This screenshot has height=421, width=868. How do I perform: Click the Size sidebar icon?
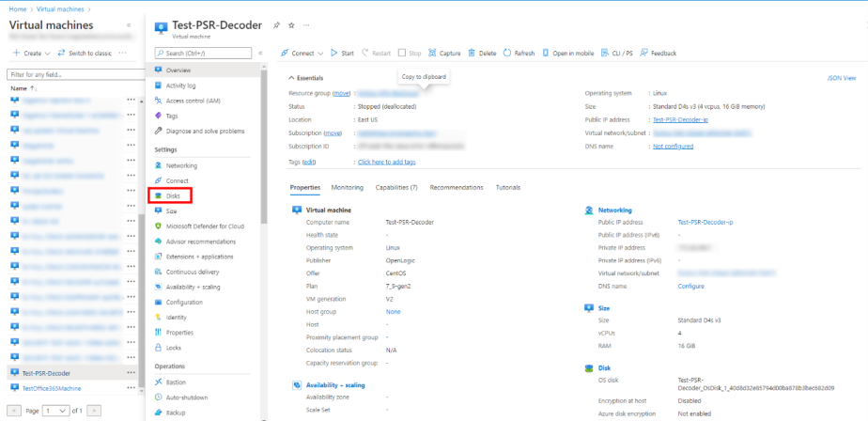159,211
